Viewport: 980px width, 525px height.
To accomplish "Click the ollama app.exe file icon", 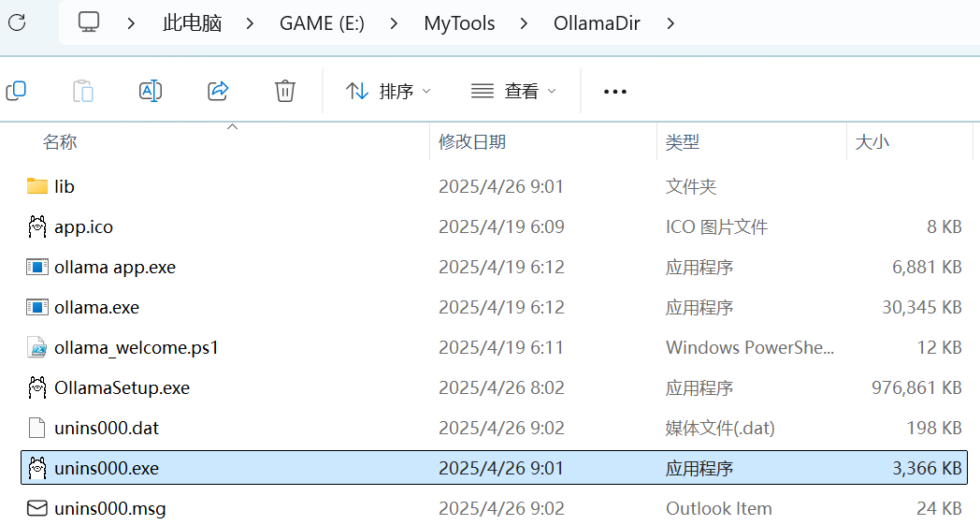I will [x=36, y=268].
